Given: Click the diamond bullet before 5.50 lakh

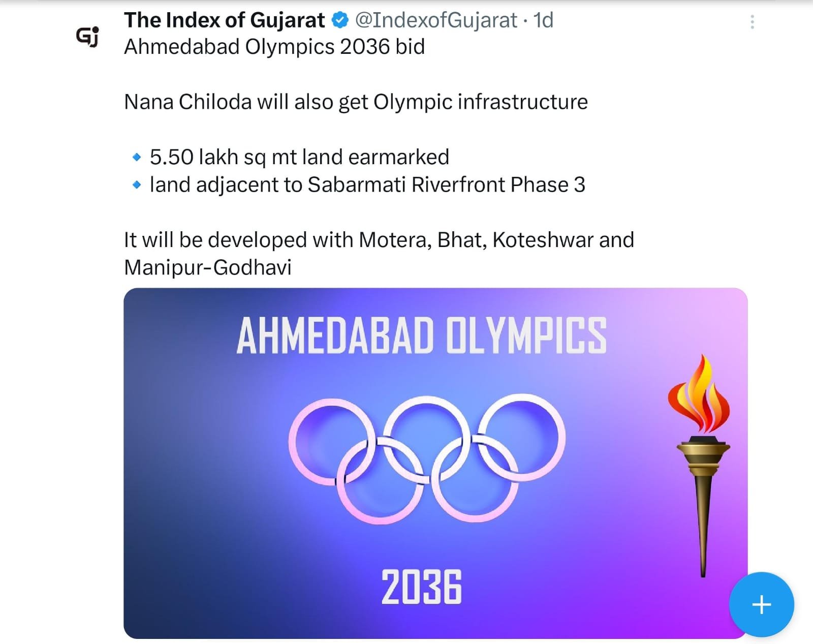Looking at the screenshot, I should [136, 157].
